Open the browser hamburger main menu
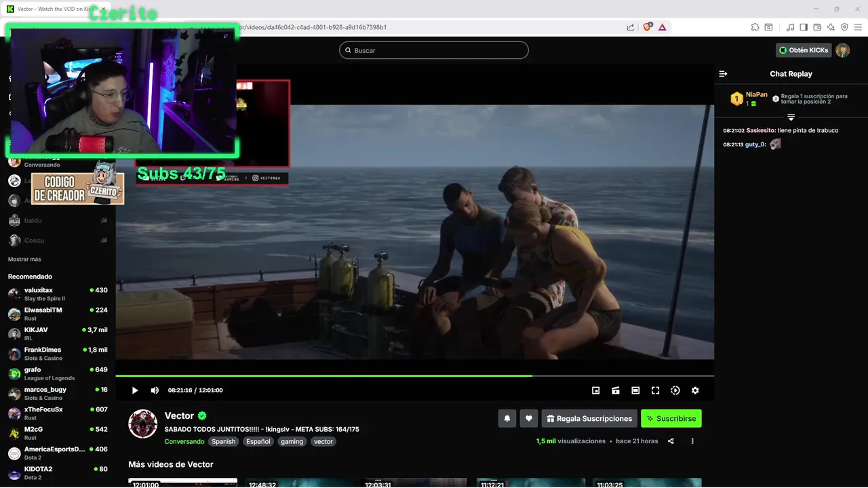The height and width of the screenshot is (488, 868). click(x=858, y=27)
